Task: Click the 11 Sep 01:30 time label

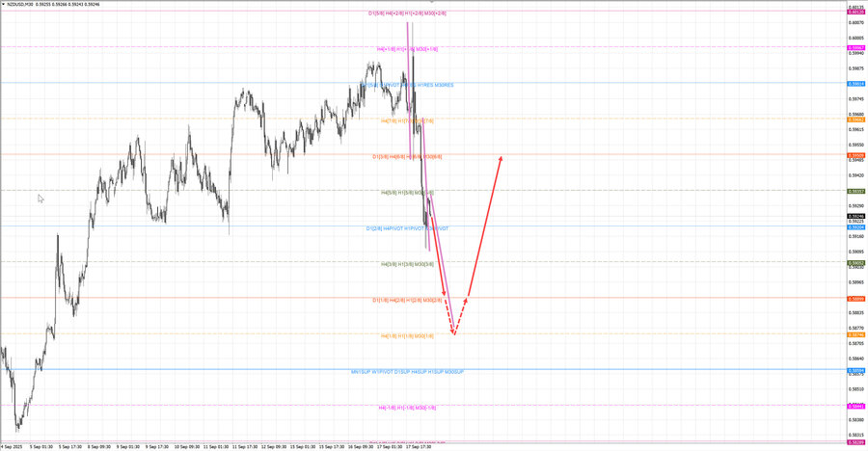Action: pyautogui.click(x=215, y=446)
